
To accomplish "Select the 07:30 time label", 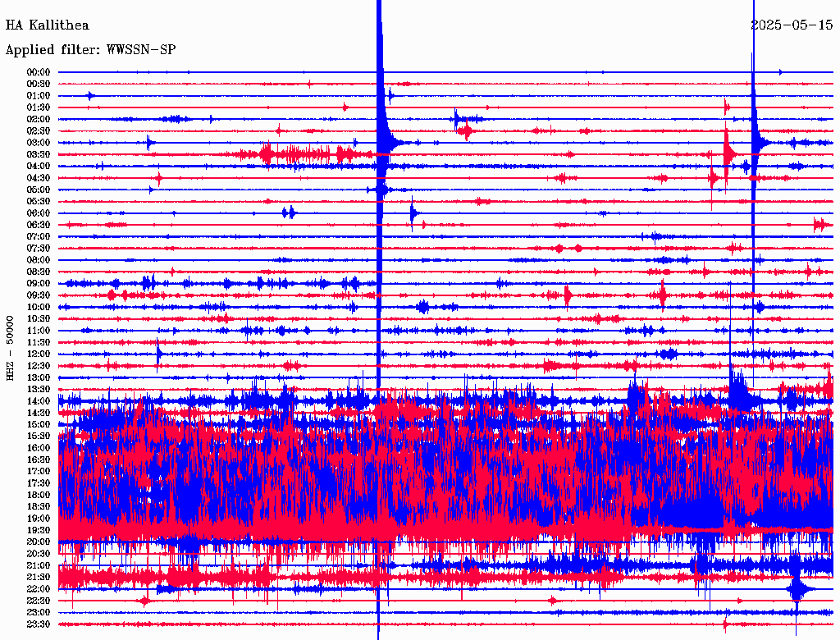I will 39,249.
